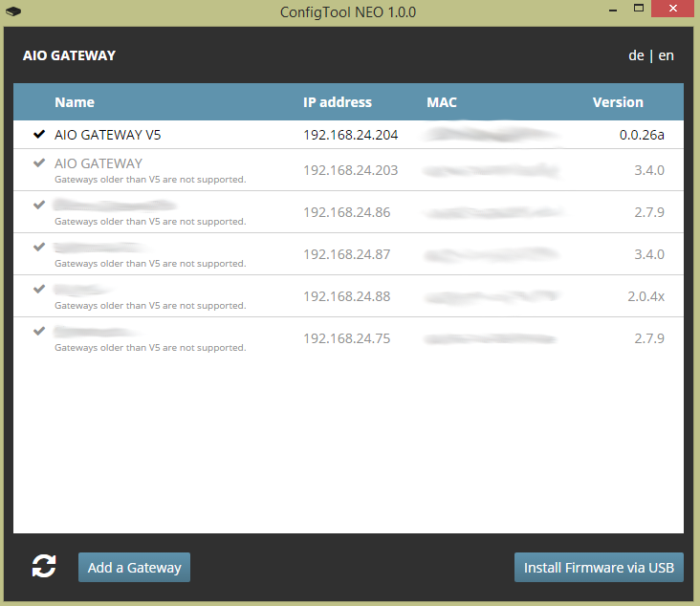Click the Add a Gateway button
The width and height of the screenshot is (700, 606).
click(x=135, y=567)
